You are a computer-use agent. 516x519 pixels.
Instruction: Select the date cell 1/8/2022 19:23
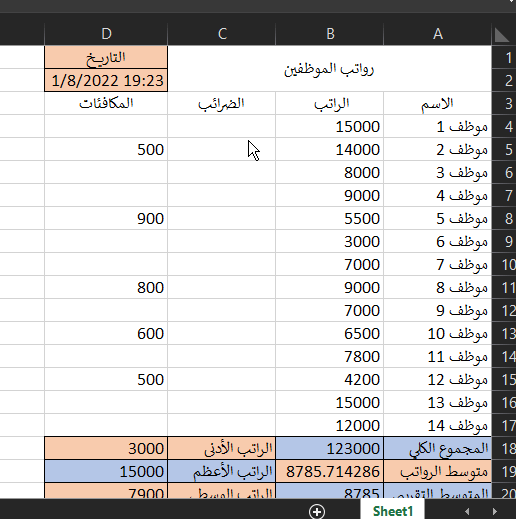[x=106, y=80]
